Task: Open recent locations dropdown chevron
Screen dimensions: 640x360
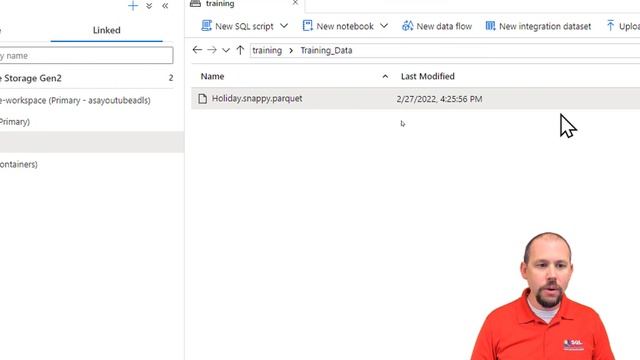Action: coord(226,50)
